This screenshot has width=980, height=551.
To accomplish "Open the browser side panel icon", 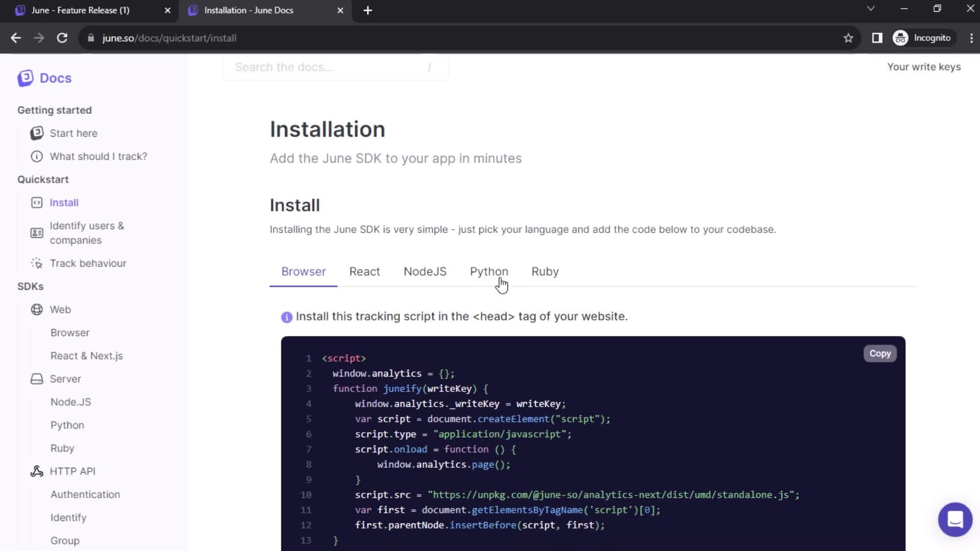I will (877, 38).
